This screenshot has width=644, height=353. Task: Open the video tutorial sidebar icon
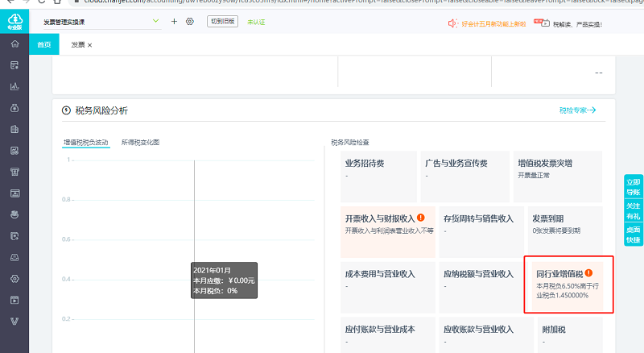click(14, 301)
